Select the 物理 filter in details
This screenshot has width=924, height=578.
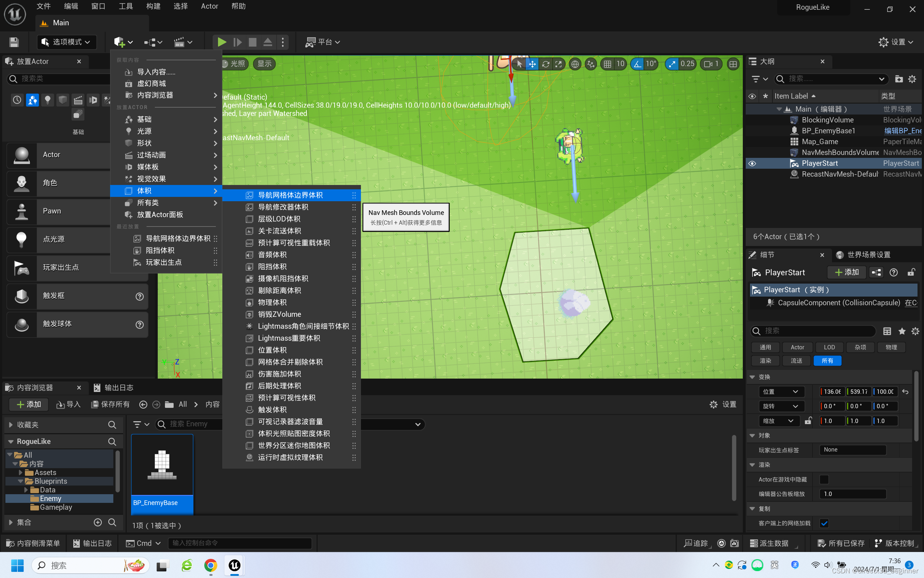[891, 348]
